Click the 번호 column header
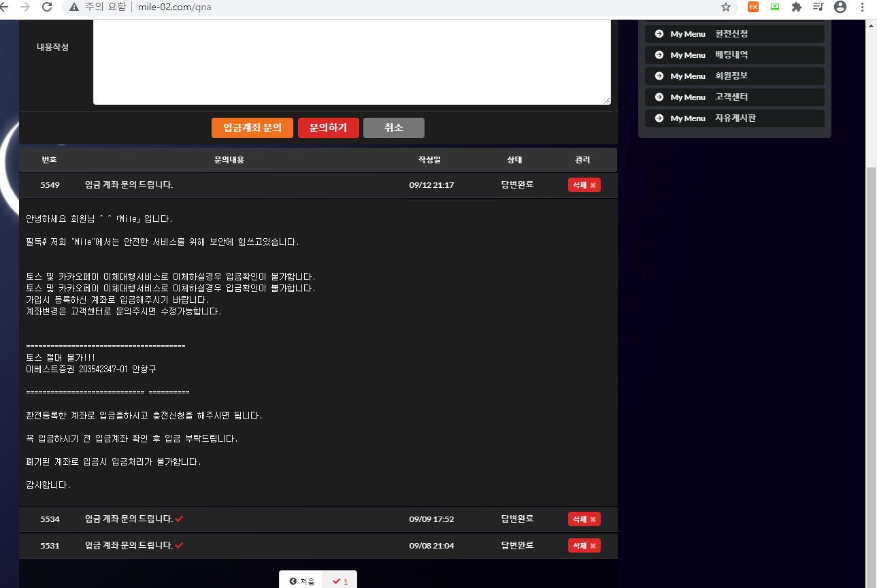The width and height of the screenshot is (877, 588). coord(49,160)
